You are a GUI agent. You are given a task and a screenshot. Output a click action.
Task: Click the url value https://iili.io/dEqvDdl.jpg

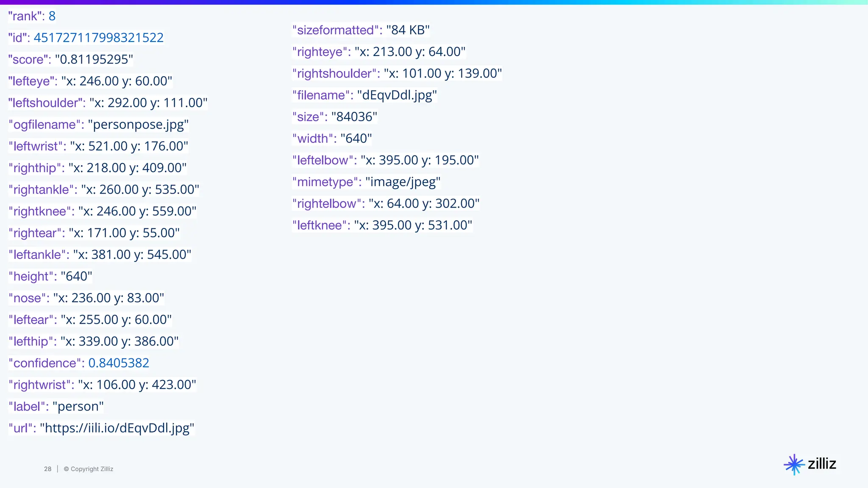[x=117, y=428]
